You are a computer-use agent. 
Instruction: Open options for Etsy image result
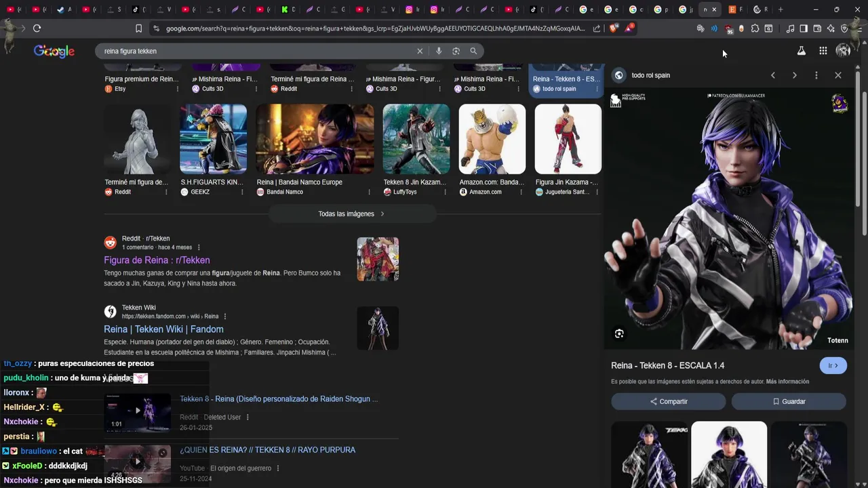(178, 89)
